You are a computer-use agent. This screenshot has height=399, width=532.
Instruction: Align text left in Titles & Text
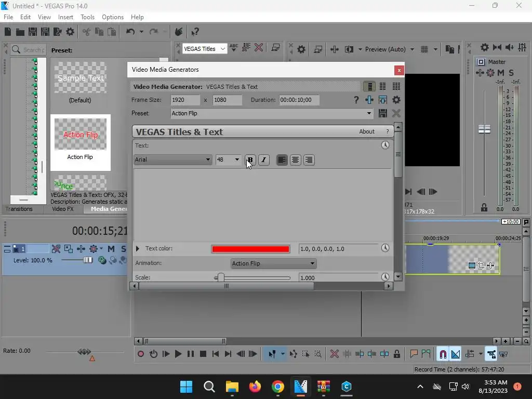(282, 160)
